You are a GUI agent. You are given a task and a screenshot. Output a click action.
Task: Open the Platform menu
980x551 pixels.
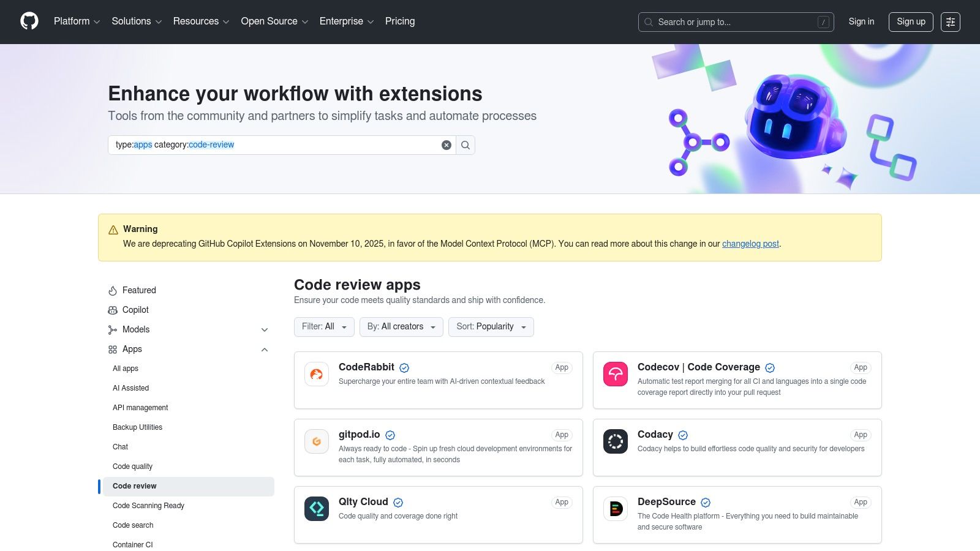[77, 21]
